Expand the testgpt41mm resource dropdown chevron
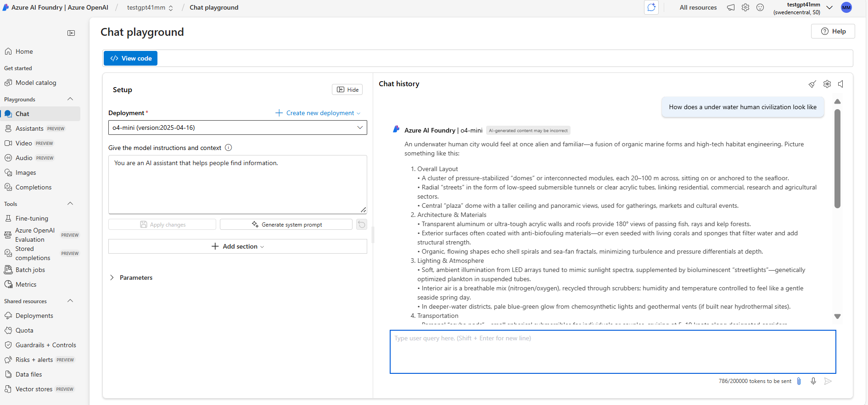Image resolution: width=868 pixels, height=405 pixels. click(x=829, y=7)
